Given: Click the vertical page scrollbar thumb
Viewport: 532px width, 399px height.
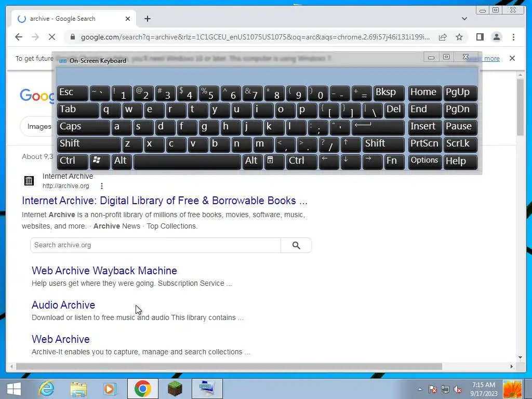Looking at the screenshot, I should (x=520, y=107).
